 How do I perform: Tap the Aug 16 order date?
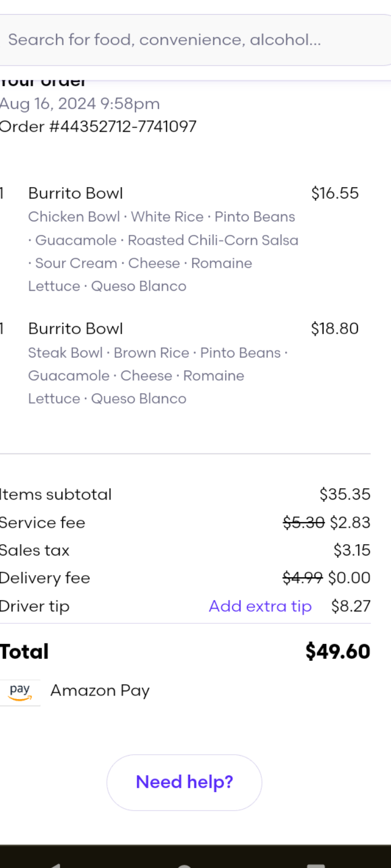pyautogui.click(x=80, y=103)
